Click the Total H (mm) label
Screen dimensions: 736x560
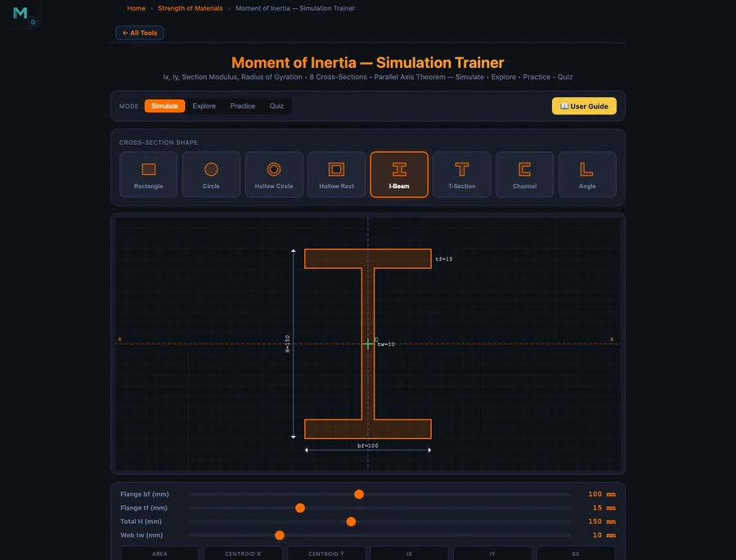141,522
